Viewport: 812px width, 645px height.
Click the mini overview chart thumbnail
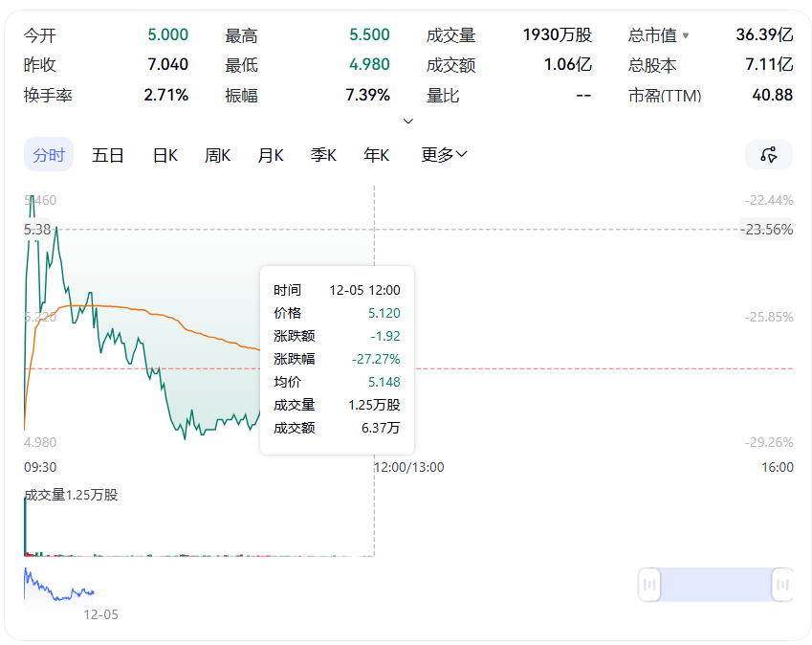pyautogui.click(x=59, y=586)
